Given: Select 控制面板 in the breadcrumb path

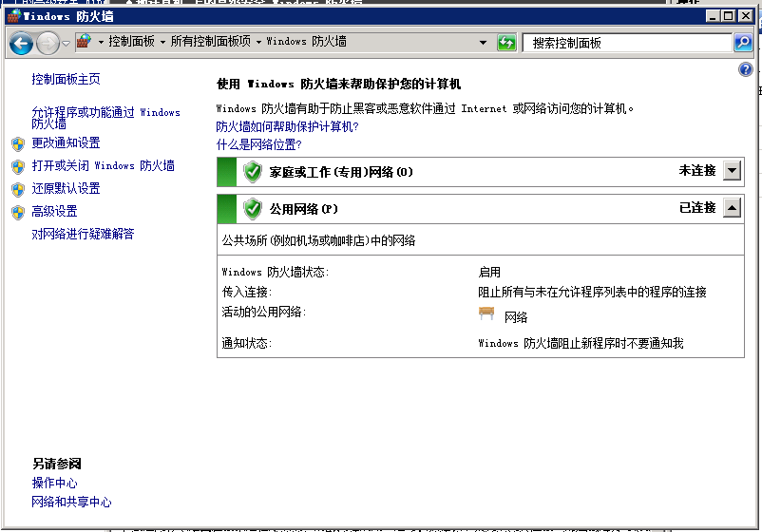Looking at the screenshot, I should tap(131, 42).
